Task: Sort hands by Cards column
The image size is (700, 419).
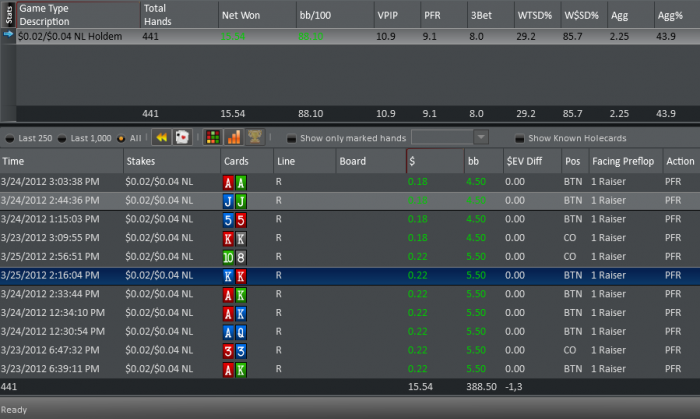Action: tap(247, 161)
